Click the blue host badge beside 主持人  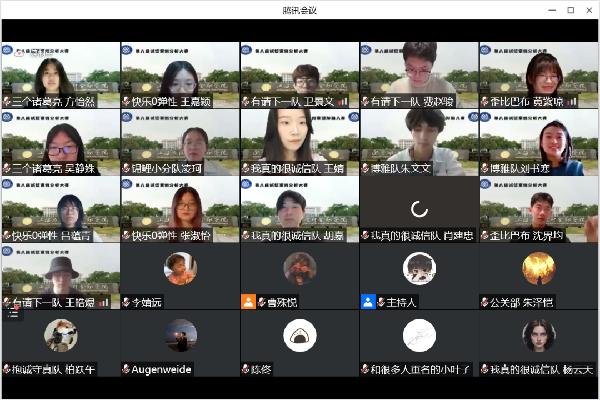point(368,301)
